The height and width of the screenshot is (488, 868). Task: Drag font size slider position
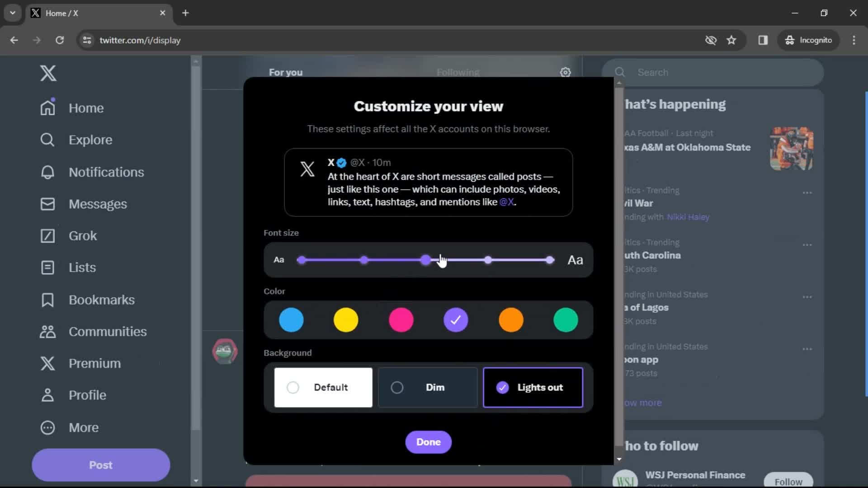(x=426, y=259)
